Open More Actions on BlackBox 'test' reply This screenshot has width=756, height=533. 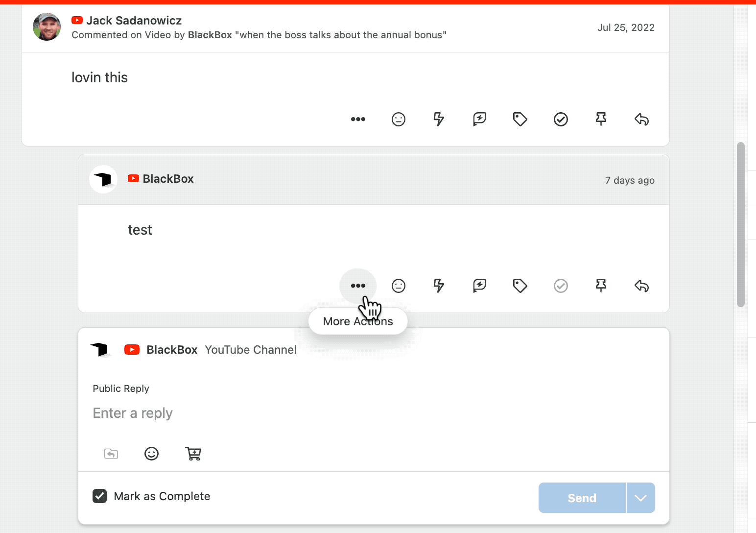tap(358, 286)
